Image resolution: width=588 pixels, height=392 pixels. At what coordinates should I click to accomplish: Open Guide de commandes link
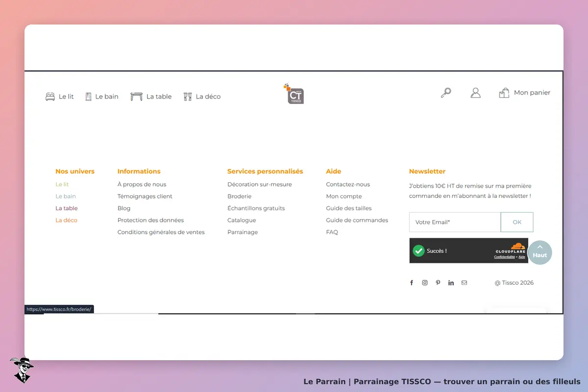(x=357, y=220)
